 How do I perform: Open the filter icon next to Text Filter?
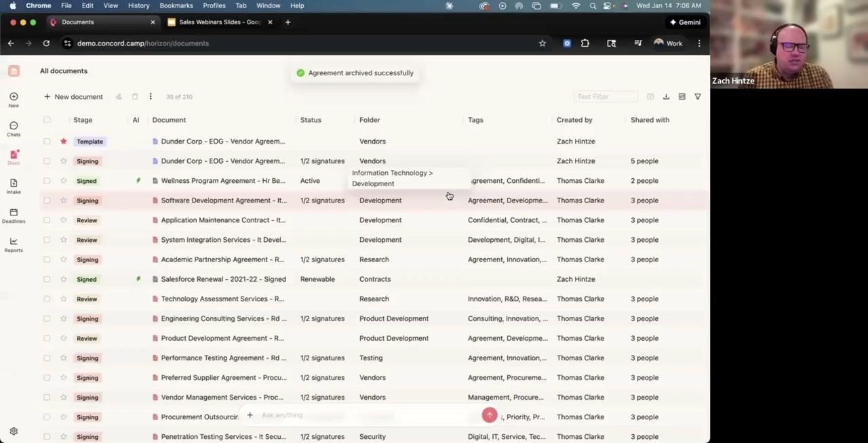tap(697, 96)
